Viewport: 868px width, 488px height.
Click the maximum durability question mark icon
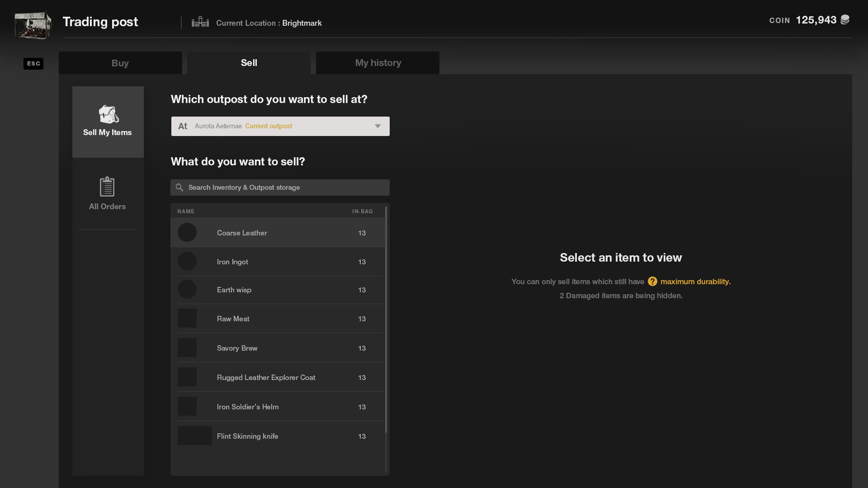[652, 282]
